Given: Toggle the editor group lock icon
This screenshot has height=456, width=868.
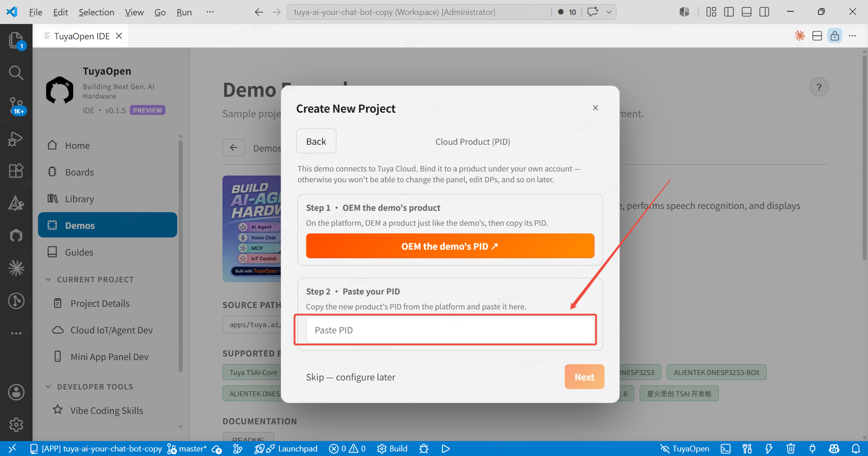Looking at the screenshot, I should click(x=835, y=36).
